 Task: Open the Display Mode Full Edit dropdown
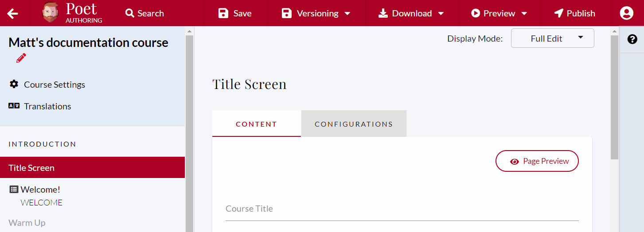552,39
